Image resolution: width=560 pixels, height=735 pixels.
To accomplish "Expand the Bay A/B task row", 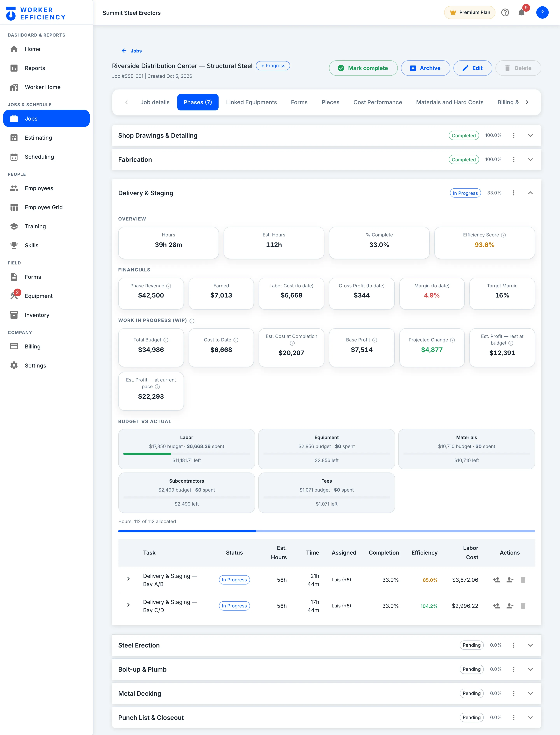I will 128,579.
